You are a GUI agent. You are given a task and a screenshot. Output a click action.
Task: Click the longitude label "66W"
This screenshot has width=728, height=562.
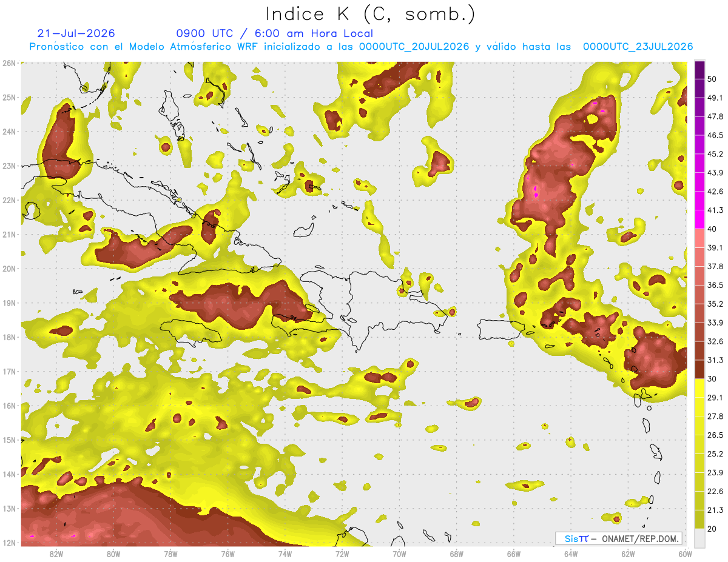tap(514, 554)
